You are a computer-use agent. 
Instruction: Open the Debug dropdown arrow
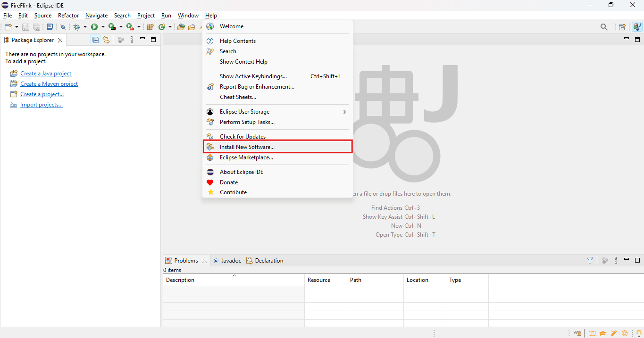point(85,27)
